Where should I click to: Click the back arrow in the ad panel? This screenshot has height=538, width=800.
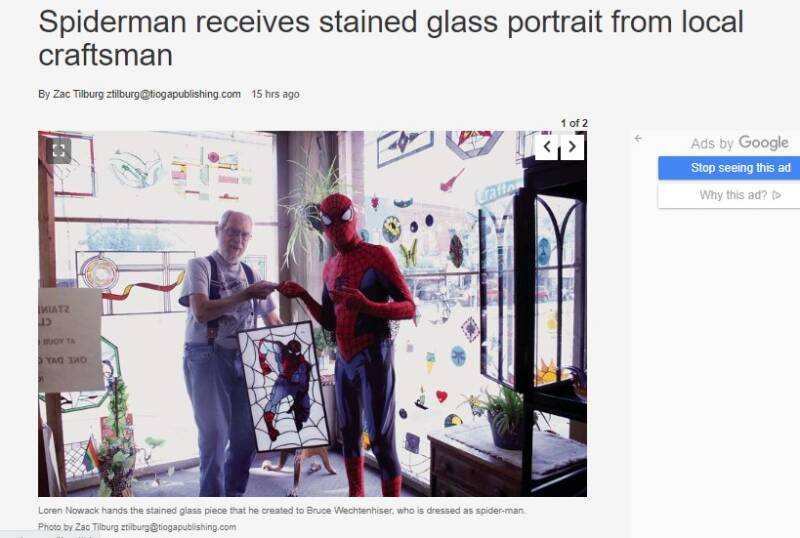pyautogui.click(x=638, y=138)
